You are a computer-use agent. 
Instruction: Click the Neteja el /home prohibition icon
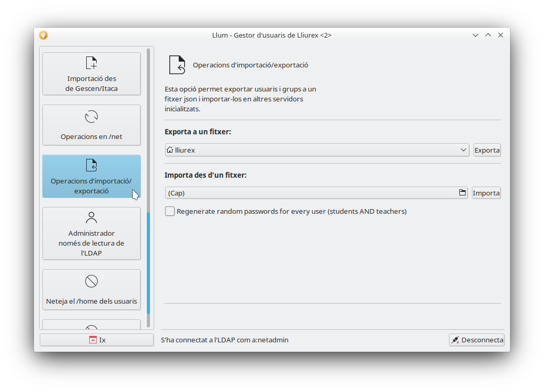(91, 282)
